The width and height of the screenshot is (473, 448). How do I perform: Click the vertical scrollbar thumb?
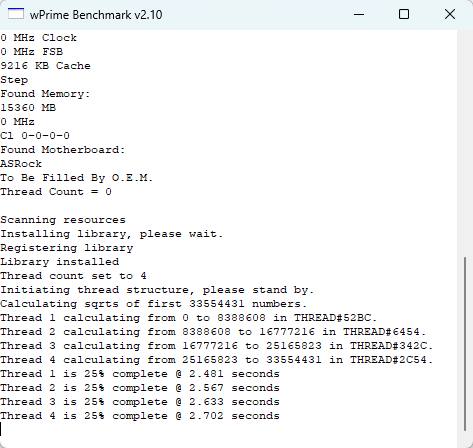465,344
